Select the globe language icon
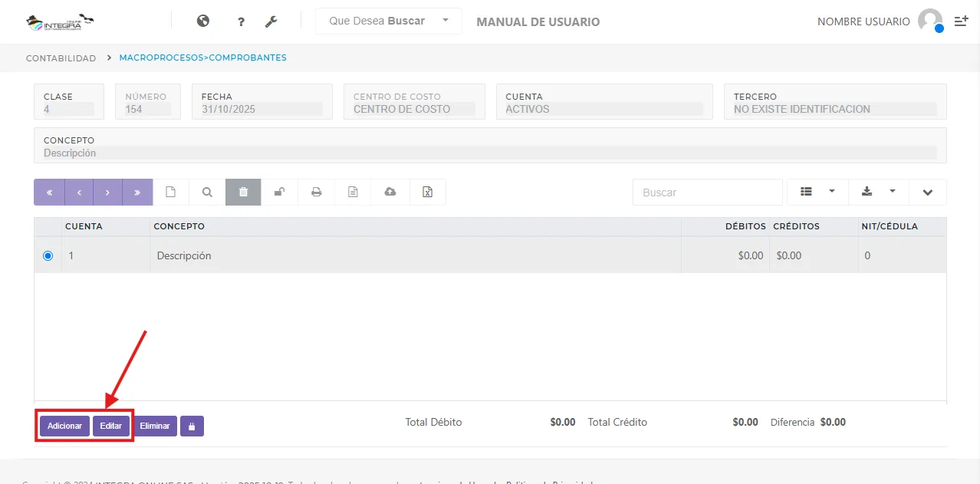This screenshot has width=980, height=484. pos(202,21)
